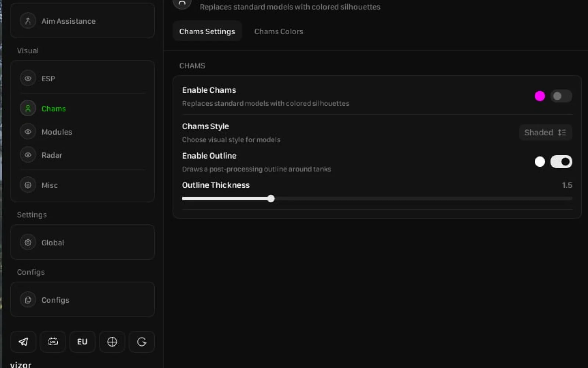Click the Configs copy icon
This screenshot has width=588, height=368.
pos(28,300)
